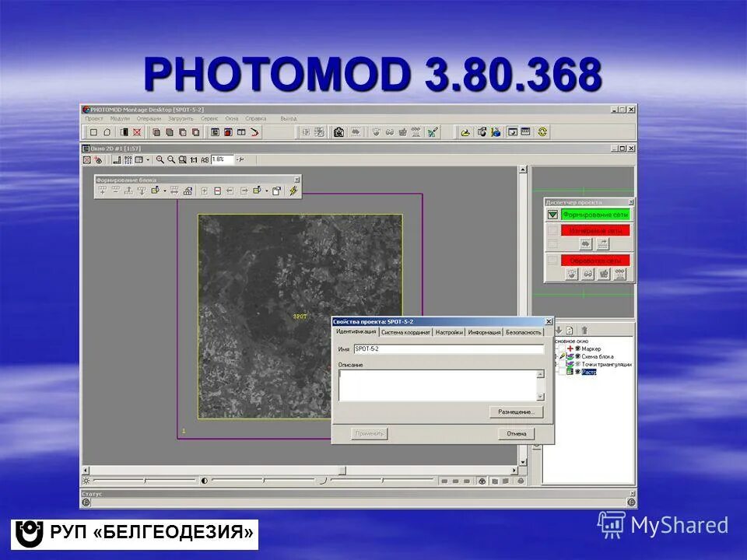Click the page icon in layers panel toolbar
The image size is (747, 560).
[570, 330]
